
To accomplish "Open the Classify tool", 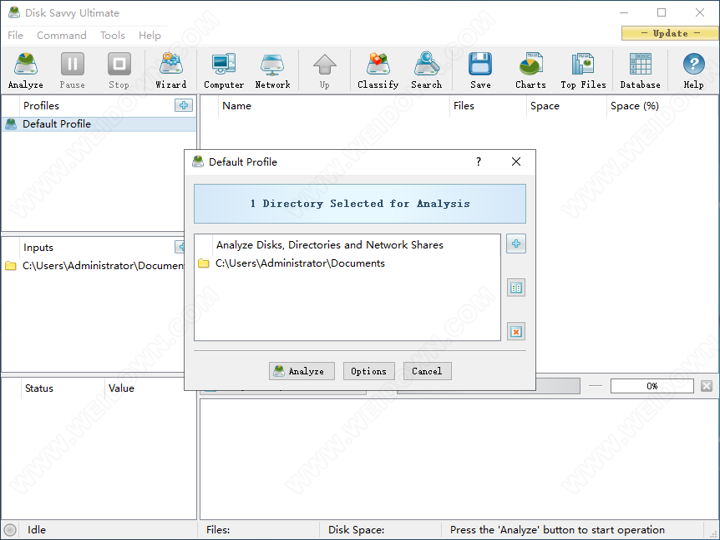I will click(378, 70).
